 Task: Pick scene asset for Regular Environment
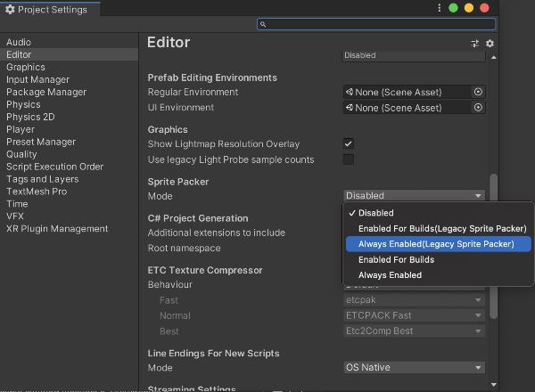(478, 92)
